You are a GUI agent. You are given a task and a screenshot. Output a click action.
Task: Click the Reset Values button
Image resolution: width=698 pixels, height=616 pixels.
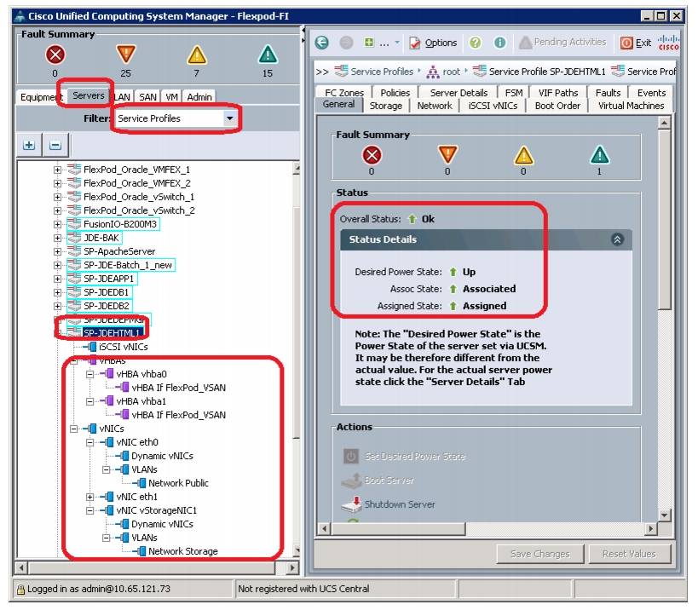629,554
